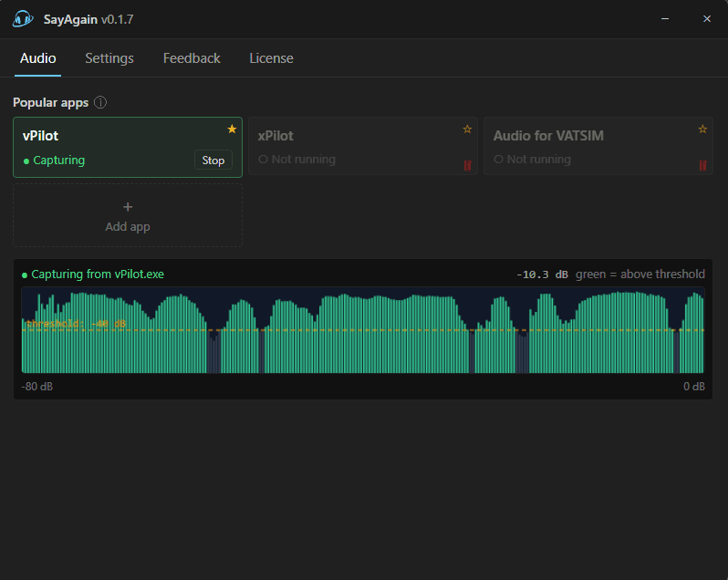Minimize the SayAgain window
Image resolution: width=728 pixels, height=580 pixels.
[665, 19]
